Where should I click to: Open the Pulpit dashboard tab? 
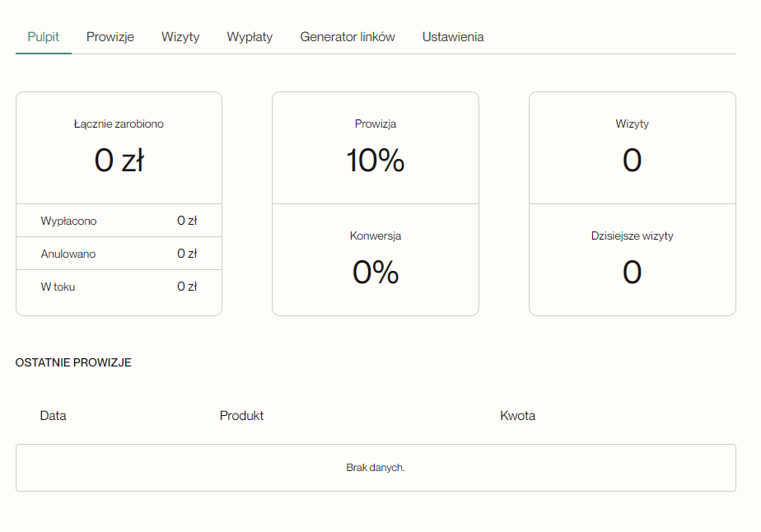(43, 37)
